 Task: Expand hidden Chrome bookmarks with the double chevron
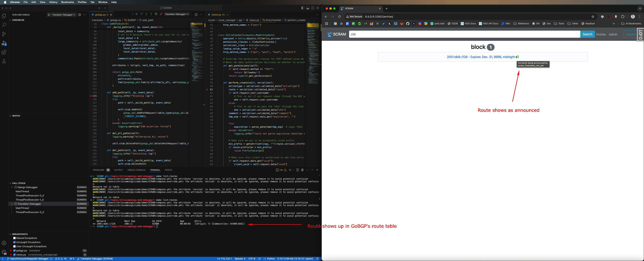(x=614, y=24)
